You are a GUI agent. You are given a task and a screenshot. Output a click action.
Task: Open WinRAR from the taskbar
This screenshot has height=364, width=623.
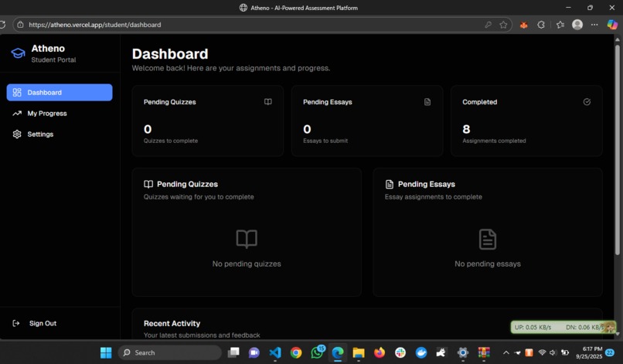[484, 352]
